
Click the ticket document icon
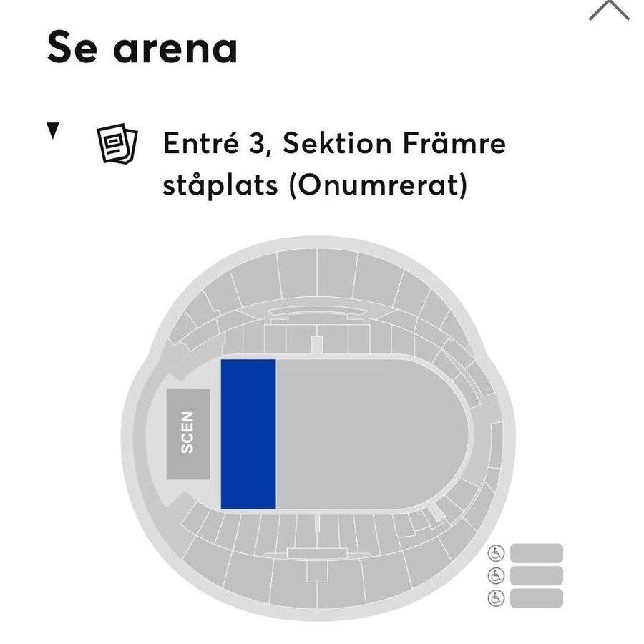pyautogui.click(x=117, y=143)
